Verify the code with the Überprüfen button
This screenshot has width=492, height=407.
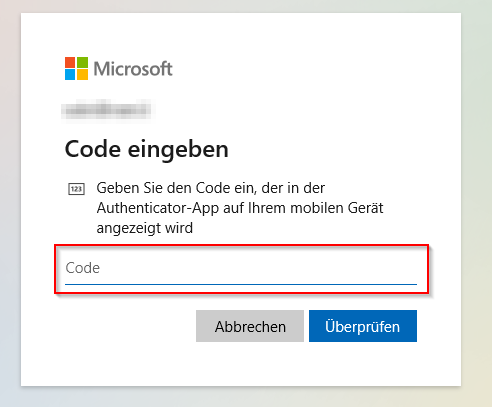pyautogui.click(x=363, y=326)
